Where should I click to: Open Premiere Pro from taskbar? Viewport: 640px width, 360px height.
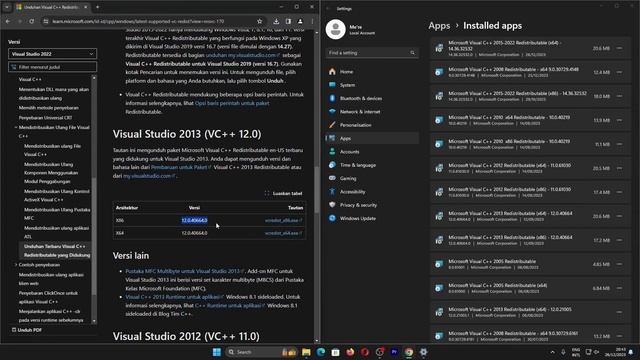pyautogui.click(x=394, y=352)
